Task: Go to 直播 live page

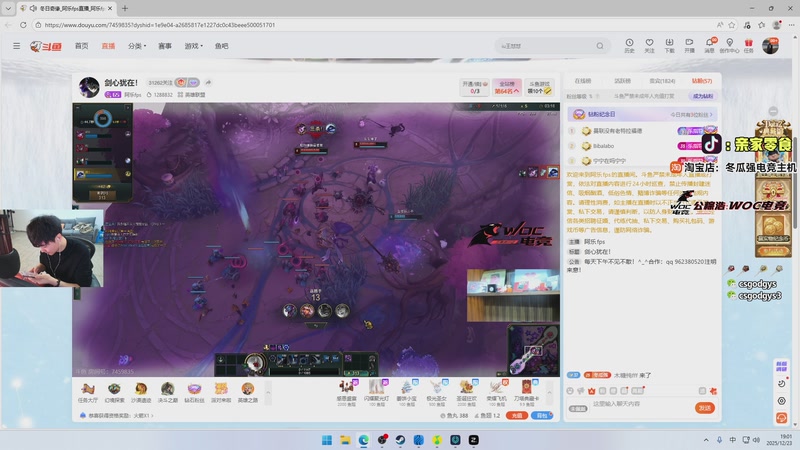Action: tap(108, 46)
